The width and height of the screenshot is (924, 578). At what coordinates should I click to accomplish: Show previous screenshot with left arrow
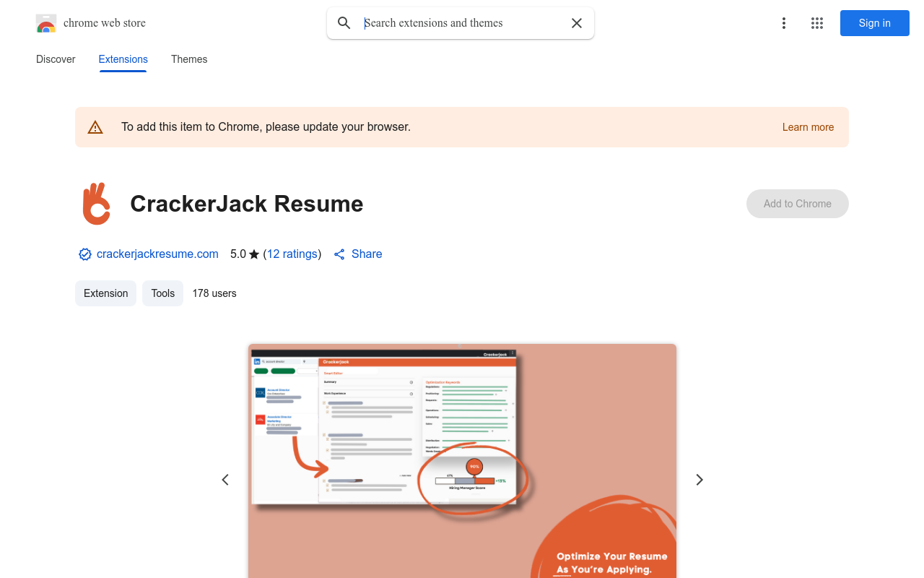click(x=225, y=480)
